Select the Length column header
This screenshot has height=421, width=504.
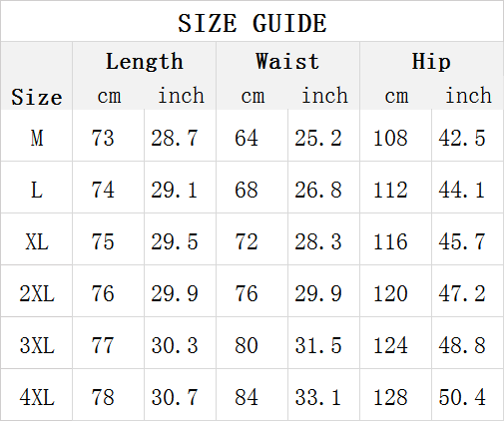pos(145,62)
